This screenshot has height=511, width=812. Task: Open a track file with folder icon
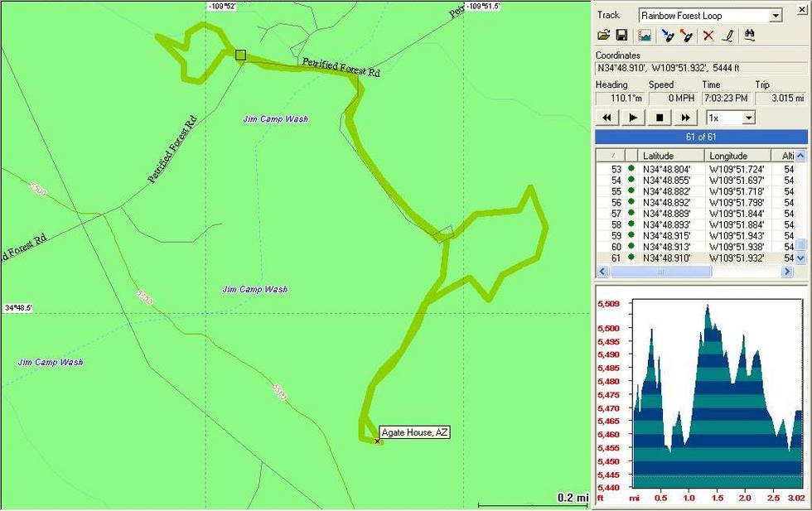[x=603, y=36]
